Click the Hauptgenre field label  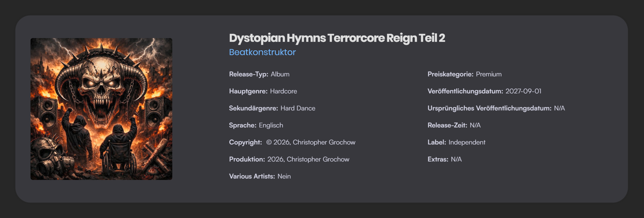248,91
